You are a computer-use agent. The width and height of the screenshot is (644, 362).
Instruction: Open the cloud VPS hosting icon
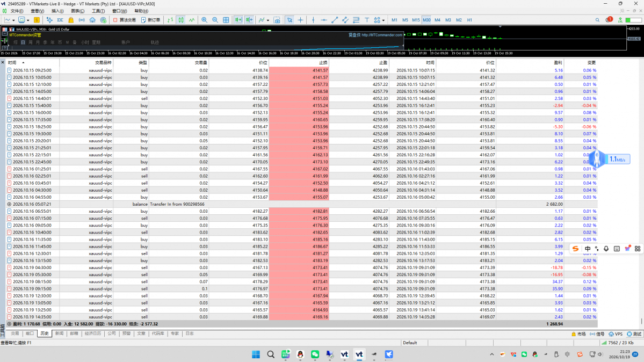92,20
